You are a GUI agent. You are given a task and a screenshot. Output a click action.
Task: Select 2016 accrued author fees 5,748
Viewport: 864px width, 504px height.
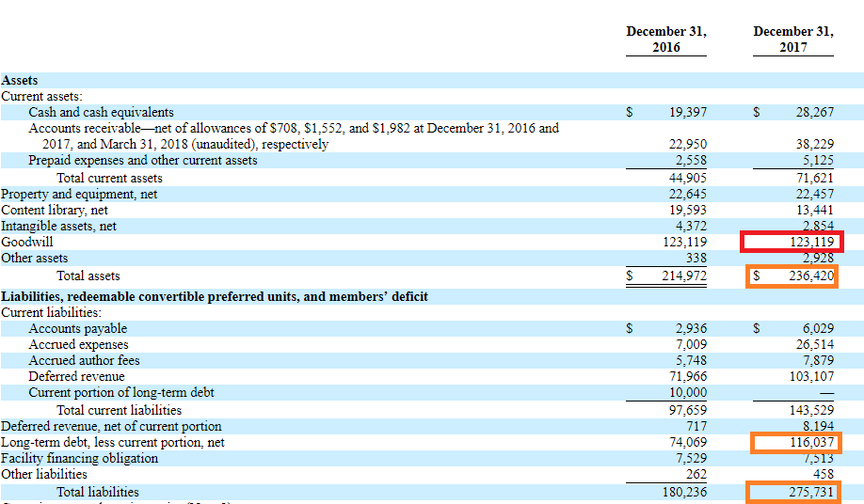point(691,360)
